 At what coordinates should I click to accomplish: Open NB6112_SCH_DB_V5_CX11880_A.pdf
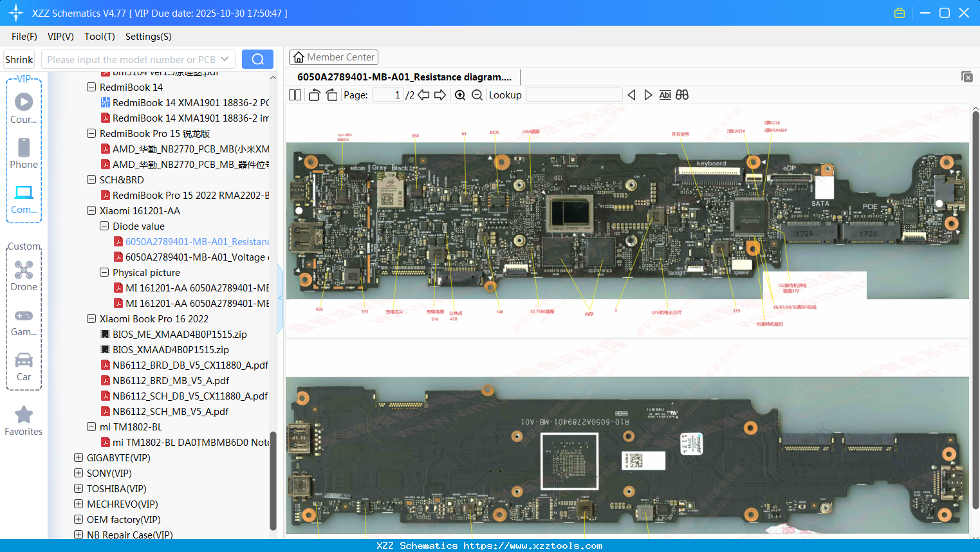click(184, 396)
